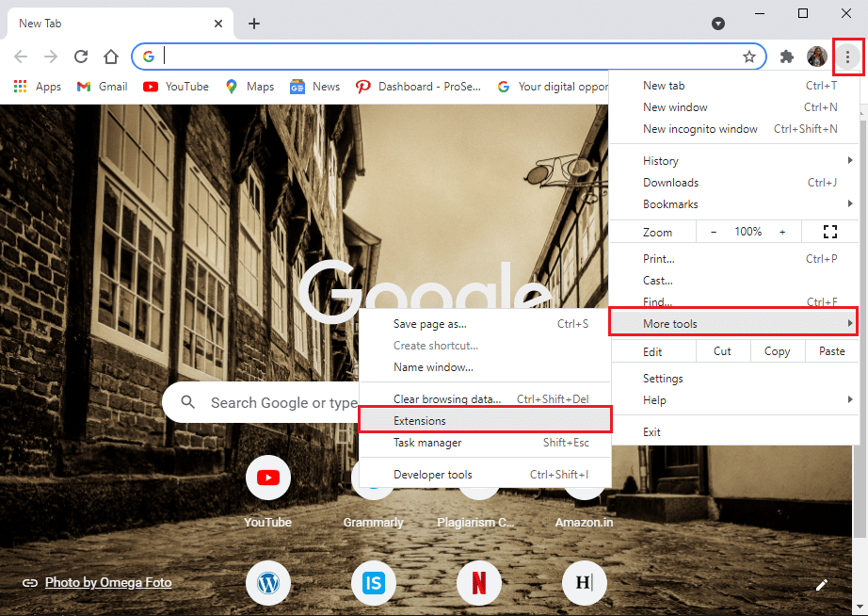Expand the Bookmarks submenu
This screenshot has height=616, width=868.
click(734, 204)
